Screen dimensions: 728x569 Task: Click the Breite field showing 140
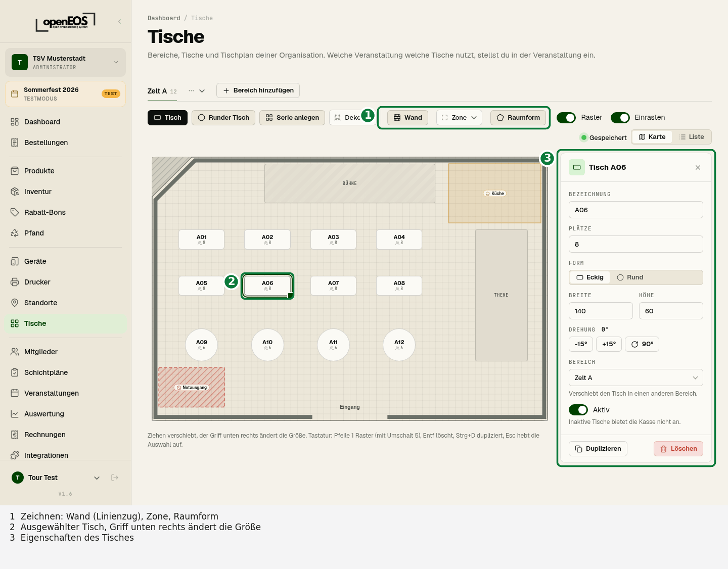[601, 311]
